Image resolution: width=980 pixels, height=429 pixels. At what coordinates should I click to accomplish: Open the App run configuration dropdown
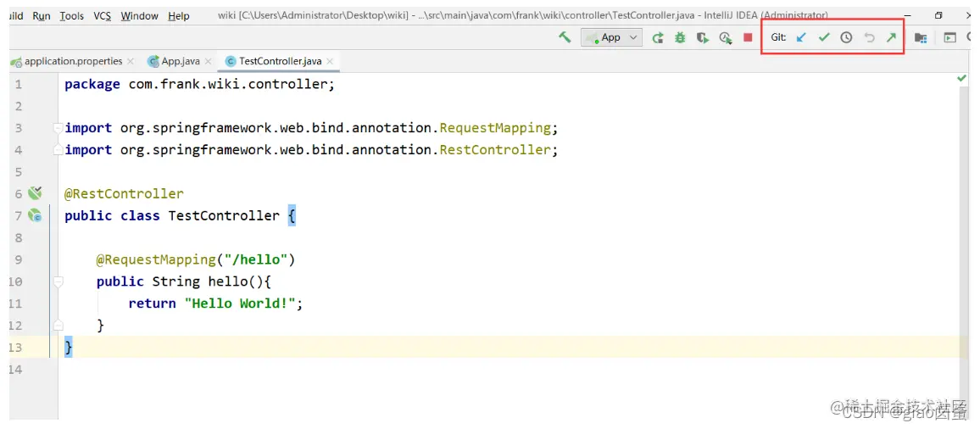[x=611, y=37]
